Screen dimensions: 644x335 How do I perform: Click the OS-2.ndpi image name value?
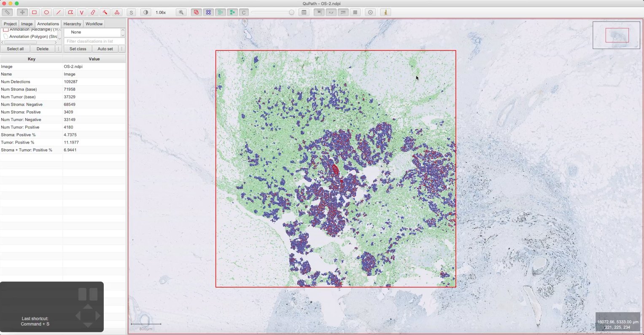click(73, 67)
